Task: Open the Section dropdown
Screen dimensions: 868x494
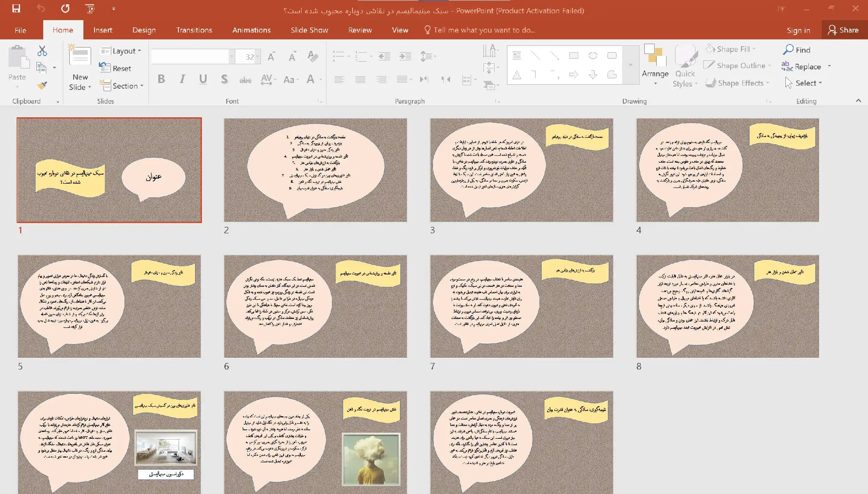Action: [121, 86]
